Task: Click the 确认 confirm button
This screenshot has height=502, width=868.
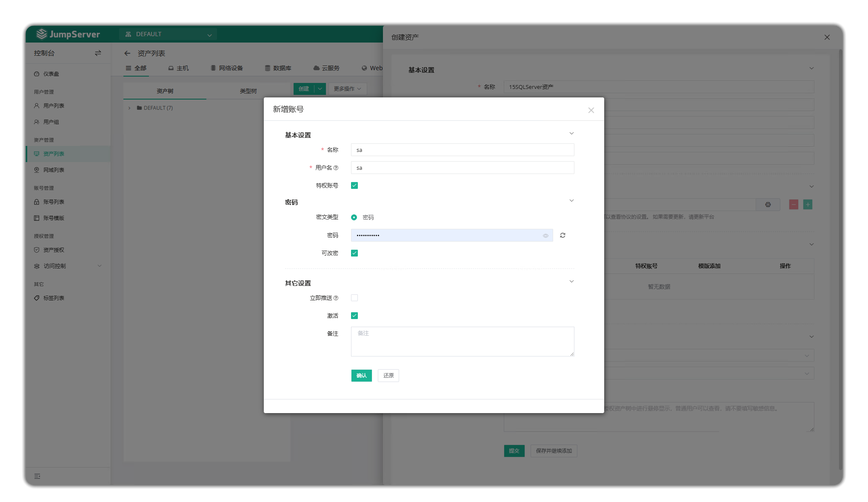Action: pyautogui.click(x=361, y=376)
